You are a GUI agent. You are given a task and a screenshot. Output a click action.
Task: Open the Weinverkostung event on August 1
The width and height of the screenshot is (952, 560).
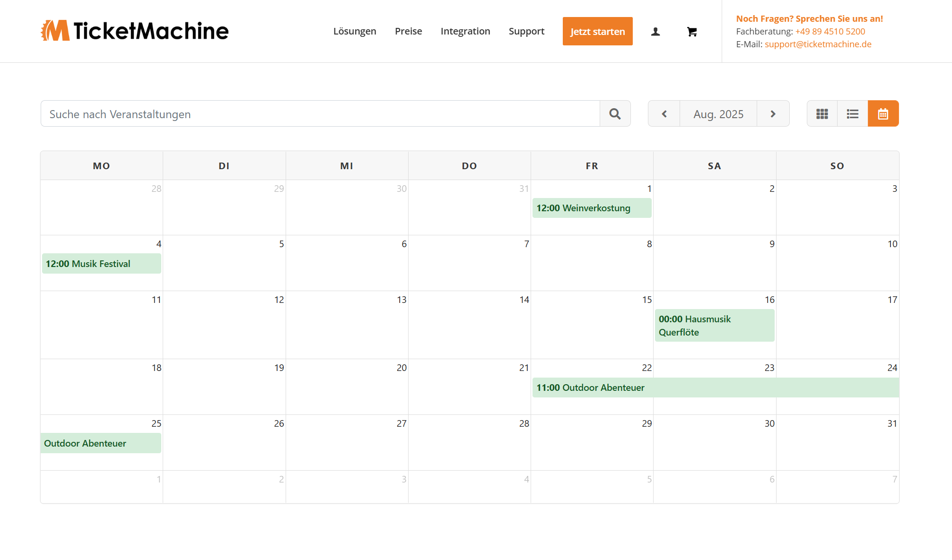(x=592, y=208)
